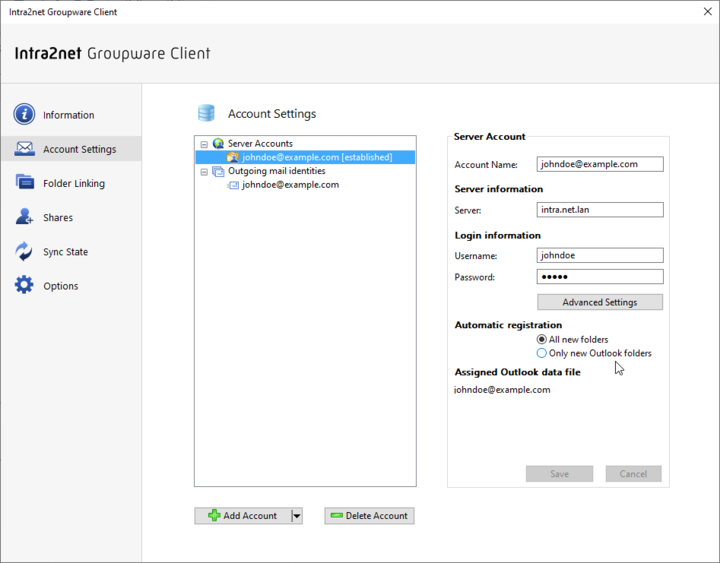The width and height of the screenshot is (720, 563).
Task: Click the Shares person icon
Action: [24, 216]
